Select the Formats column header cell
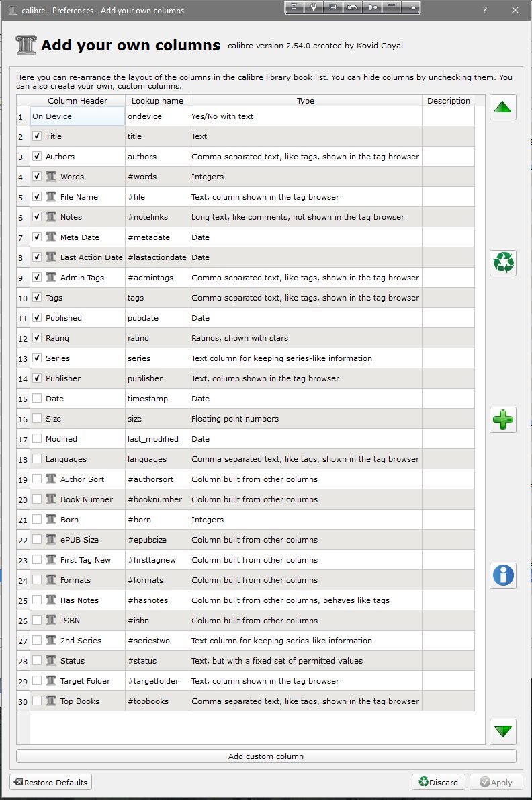Screen dimensions: 532x800 pyautogui.click(x=77, y=580)
